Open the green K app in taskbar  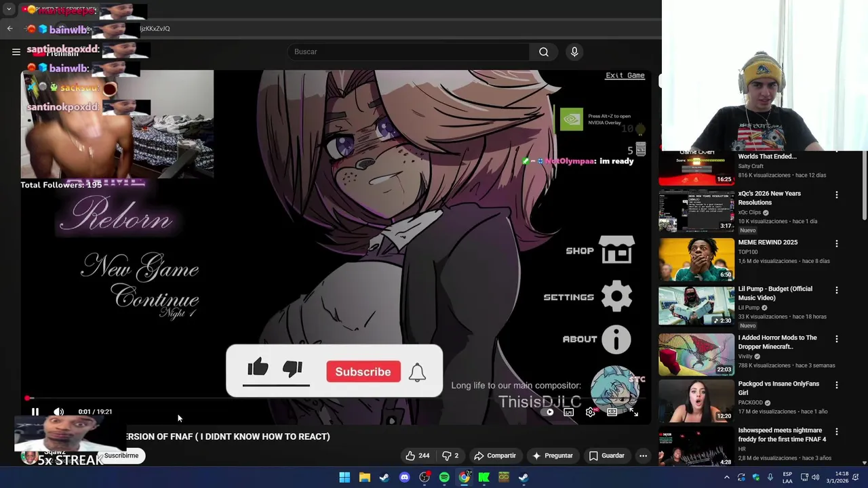(484, 477)
